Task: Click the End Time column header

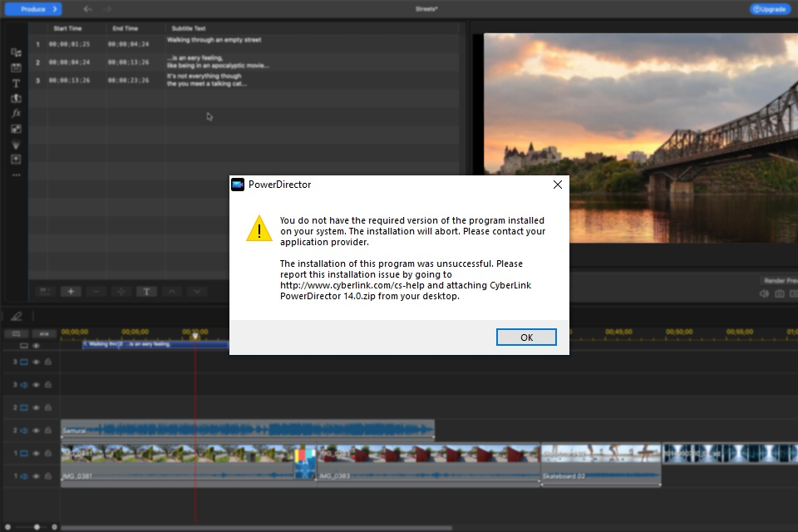Action: (x=126, y=28)
